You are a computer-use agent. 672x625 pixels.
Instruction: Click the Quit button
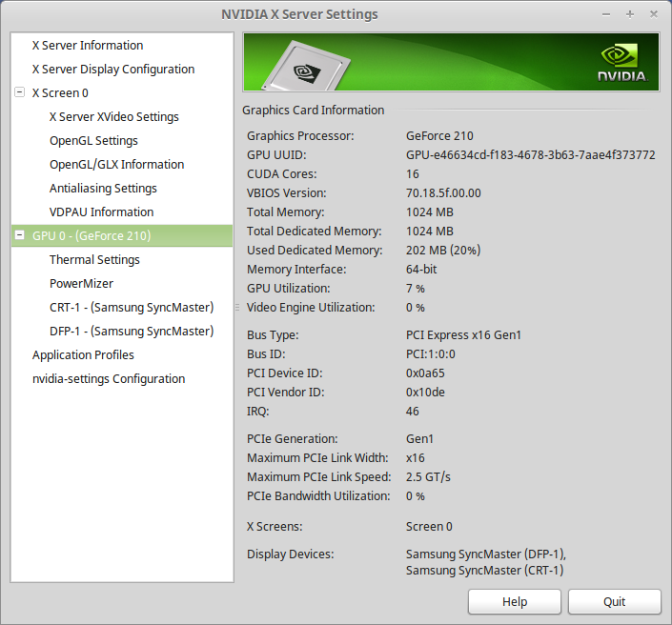click(614, 601)
